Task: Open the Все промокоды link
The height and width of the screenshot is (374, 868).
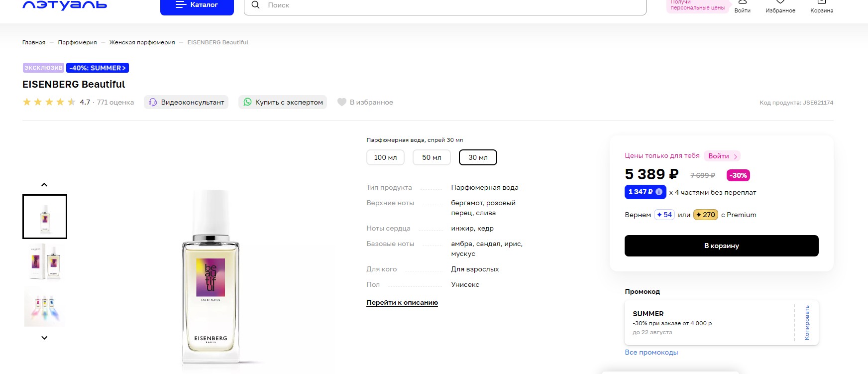Action: point(651,352)
